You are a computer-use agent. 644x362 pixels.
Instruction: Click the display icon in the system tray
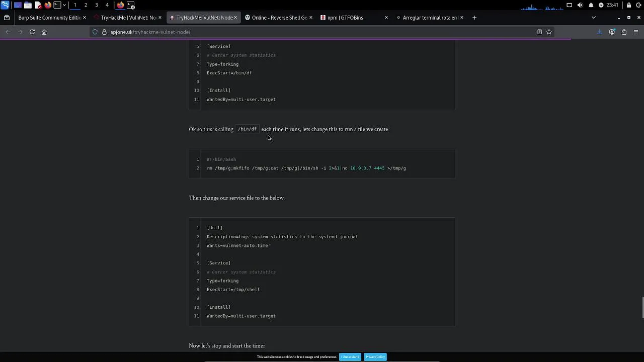tap(569, 5)
